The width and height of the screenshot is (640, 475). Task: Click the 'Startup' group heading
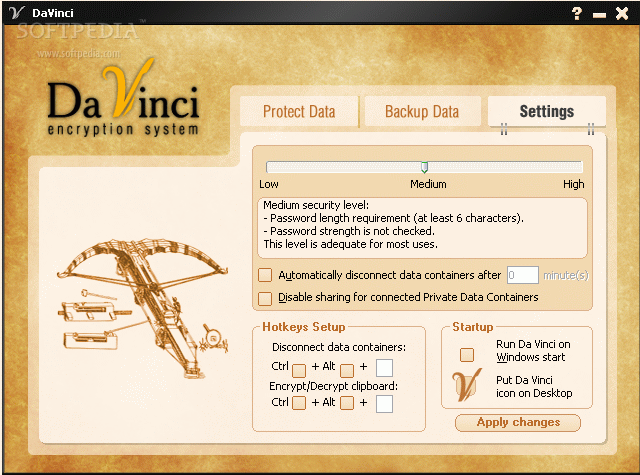pos(473,327)
